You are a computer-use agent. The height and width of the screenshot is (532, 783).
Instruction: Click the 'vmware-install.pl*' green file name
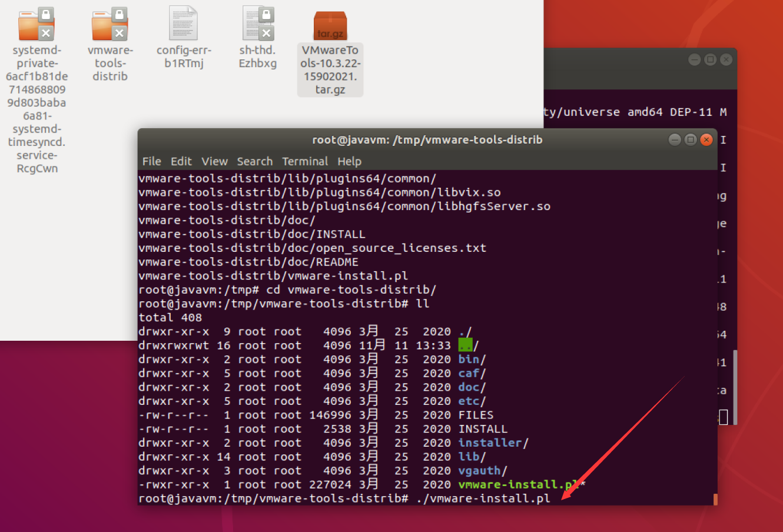click(522, 484)
